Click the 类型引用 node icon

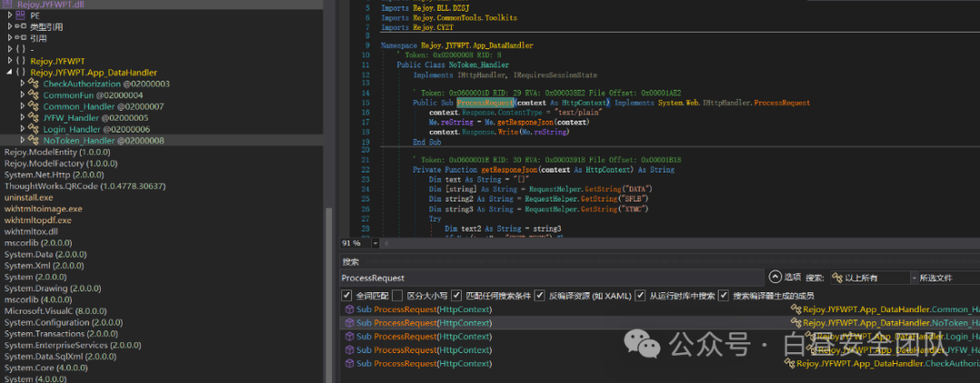(x=21, y=27)
